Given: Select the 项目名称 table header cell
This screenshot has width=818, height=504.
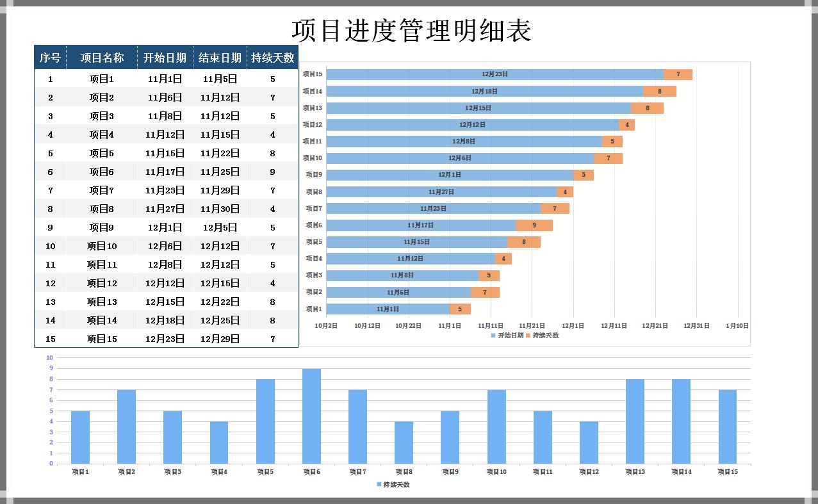Looking at the screenshot, I should [x=102, y=58].
